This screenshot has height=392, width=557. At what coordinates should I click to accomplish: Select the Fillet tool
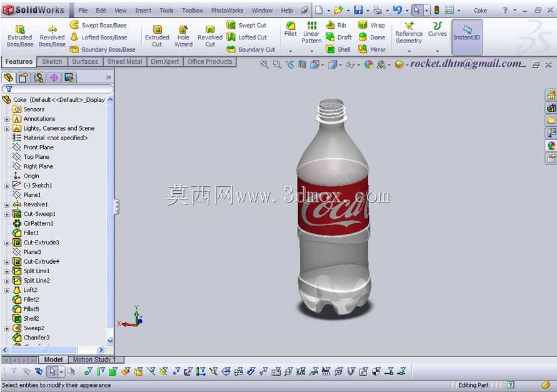pyautogui.click(x=290, y=29)
